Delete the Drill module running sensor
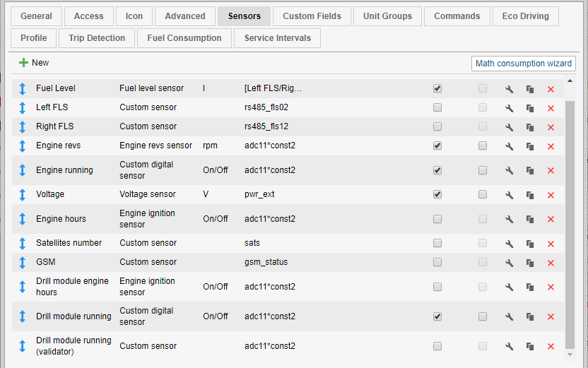Image resolution: width=588 pixels, height=368 pixels. click(551, 316)
